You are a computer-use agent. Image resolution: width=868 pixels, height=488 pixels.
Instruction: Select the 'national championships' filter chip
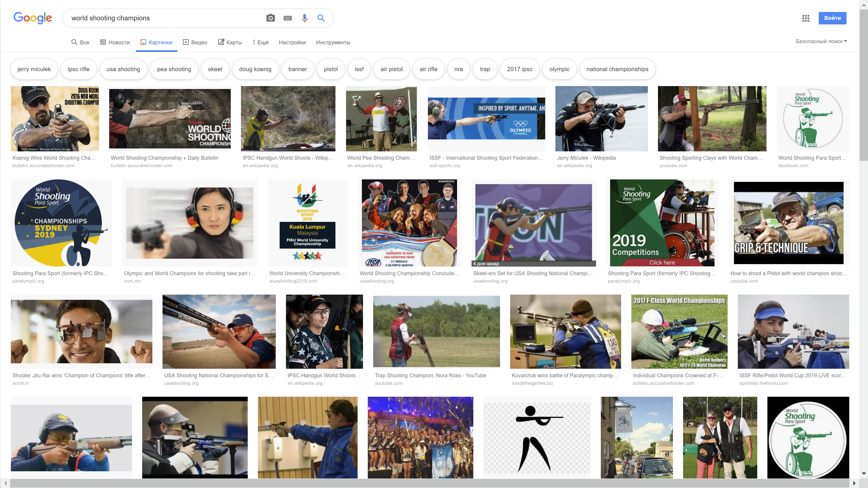617,69
